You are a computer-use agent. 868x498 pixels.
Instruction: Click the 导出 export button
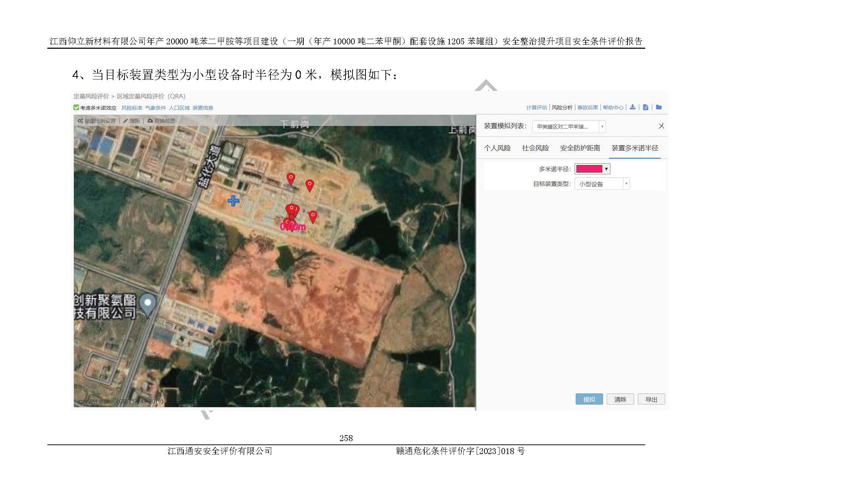click(x=651, y=399)
